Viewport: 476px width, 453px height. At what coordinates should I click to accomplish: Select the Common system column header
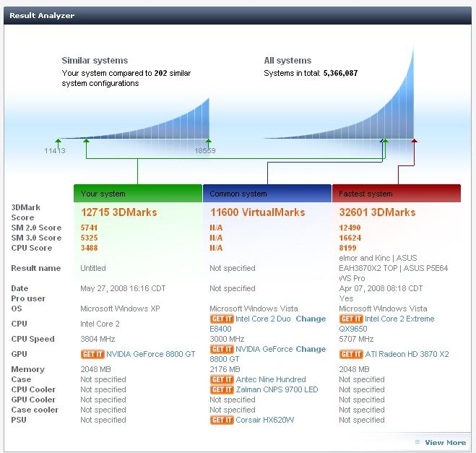(267, 194)
